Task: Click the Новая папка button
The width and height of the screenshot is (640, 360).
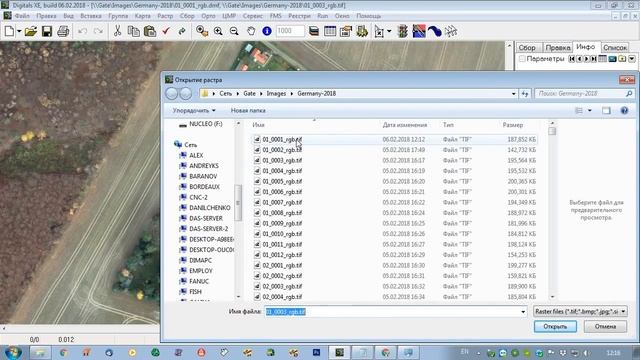Action: tap(248, 111)
